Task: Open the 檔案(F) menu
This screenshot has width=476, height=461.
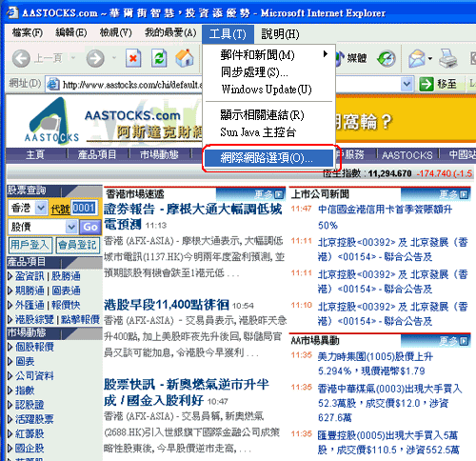Action: [x=28, y=32]
